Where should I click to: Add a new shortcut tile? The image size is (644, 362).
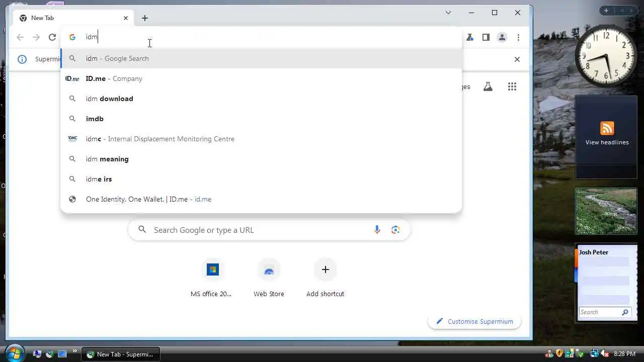coord(325,278)
